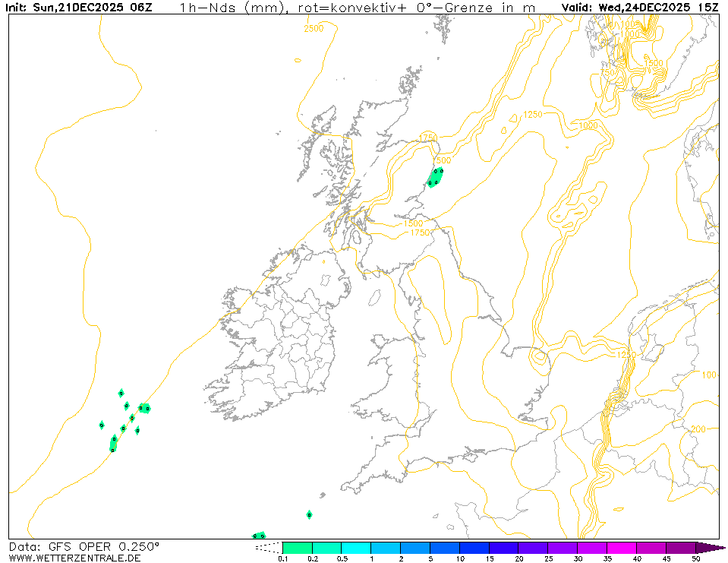Select the dark purple 45–50 mm legend swatch
Image resolution: width=728 pixels, height=563 pixels.
[x=681, y=548]
